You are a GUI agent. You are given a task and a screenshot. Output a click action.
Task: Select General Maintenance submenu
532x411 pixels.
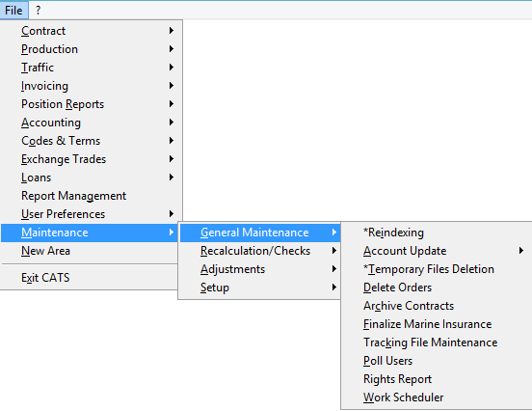point(260,233)
